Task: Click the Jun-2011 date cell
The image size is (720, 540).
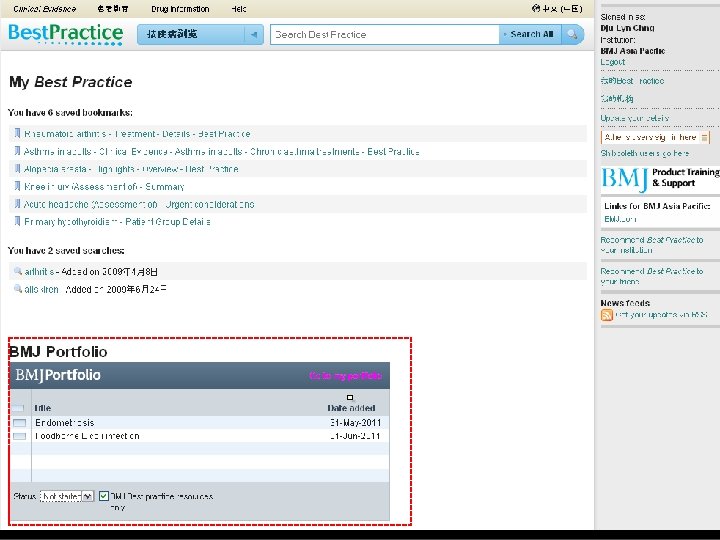Action: pyautogui.click(x=355, y=436)
